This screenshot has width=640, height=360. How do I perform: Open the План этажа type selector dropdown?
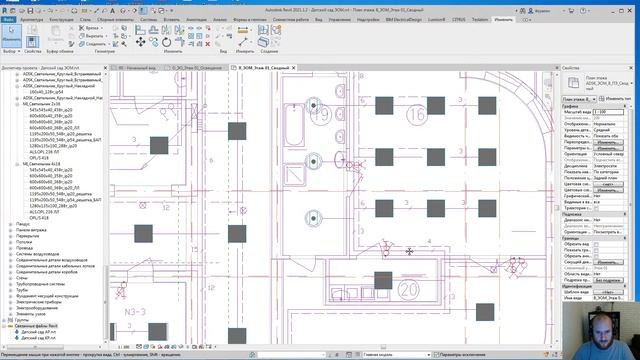[x=579, y=99]
